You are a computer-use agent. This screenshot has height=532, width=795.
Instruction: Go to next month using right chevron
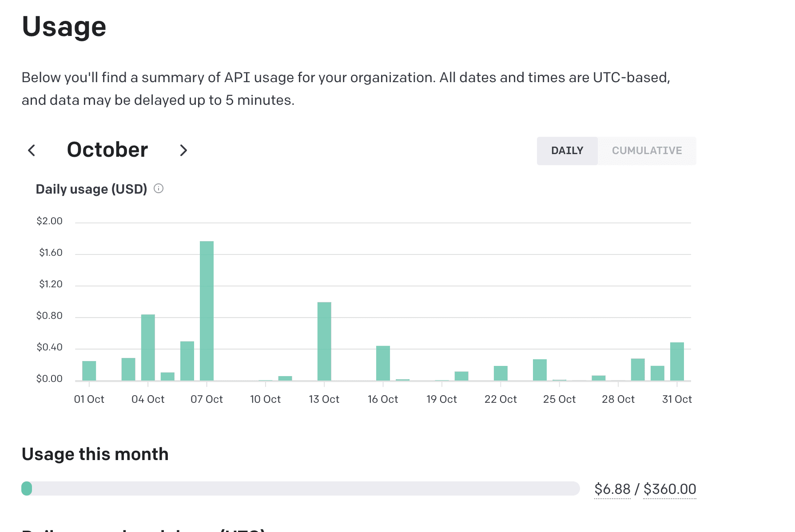(x=183, y=151)
